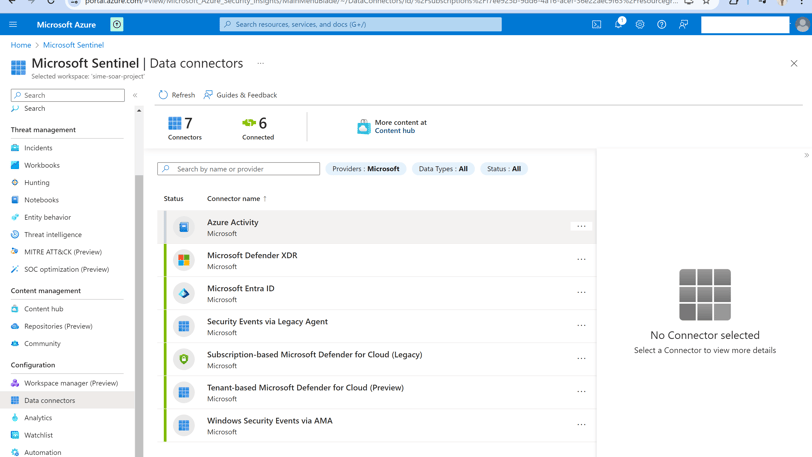
Task: Open the Copilot icon beside Microsoft Azure
Action: tap(117, 24)
